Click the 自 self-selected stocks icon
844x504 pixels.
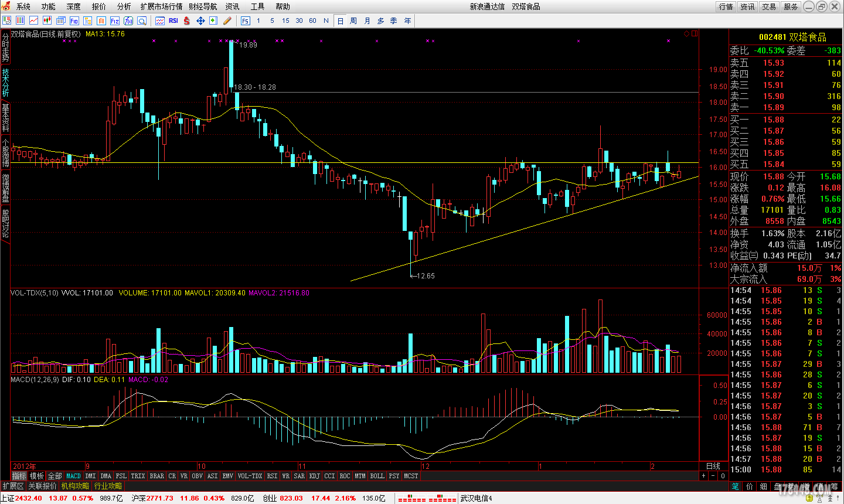click(x=101, y=21)
